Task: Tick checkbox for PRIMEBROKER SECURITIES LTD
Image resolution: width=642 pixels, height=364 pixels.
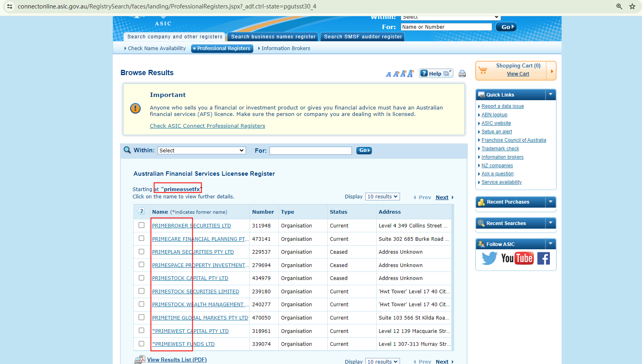Action: pos(141,225)
